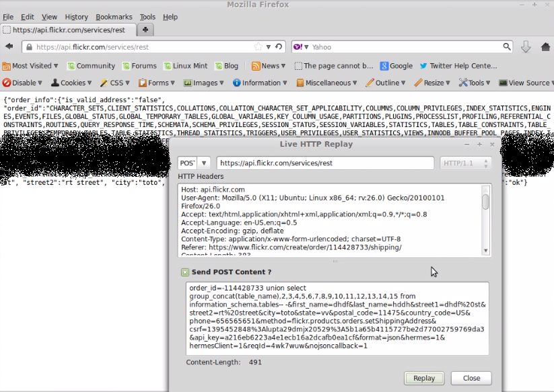Screen dimensions: 554x392
Task: Open 'The page cannot b...' bookmark
Action: [334, 66]
